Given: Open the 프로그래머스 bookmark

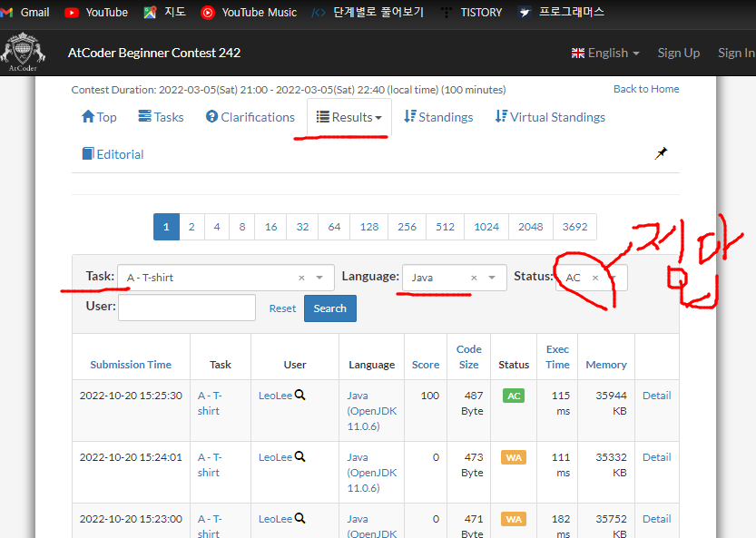Looking at the screenshot, I should coord(561,12).
